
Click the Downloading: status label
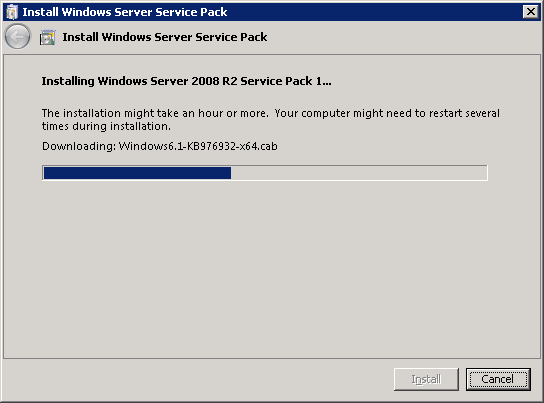click(79, 146)
